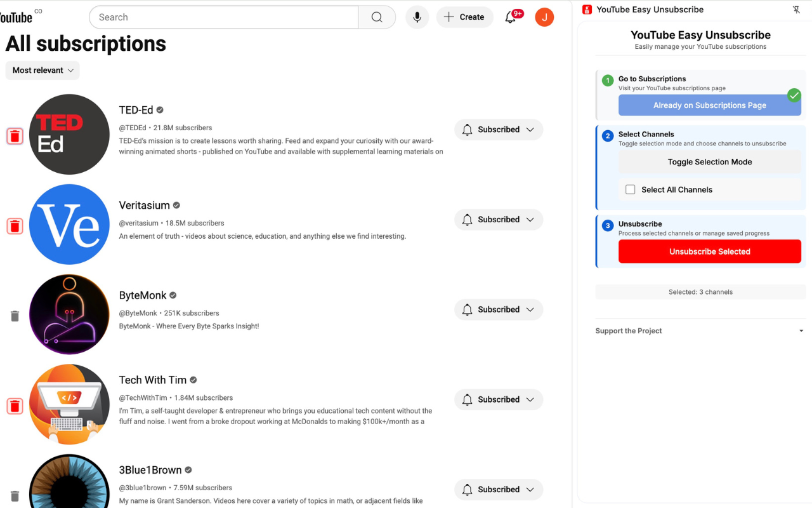Toggle the trash icon beside Tech With Tim

point(15,406)
